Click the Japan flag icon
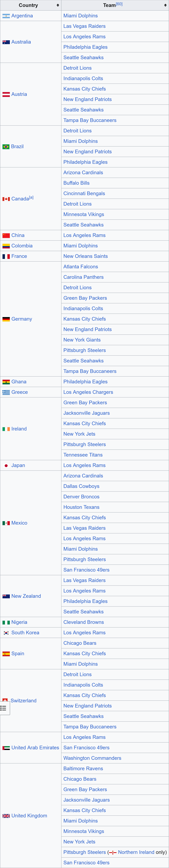Viewport: 169px width, 868px height. pos(6,465)
